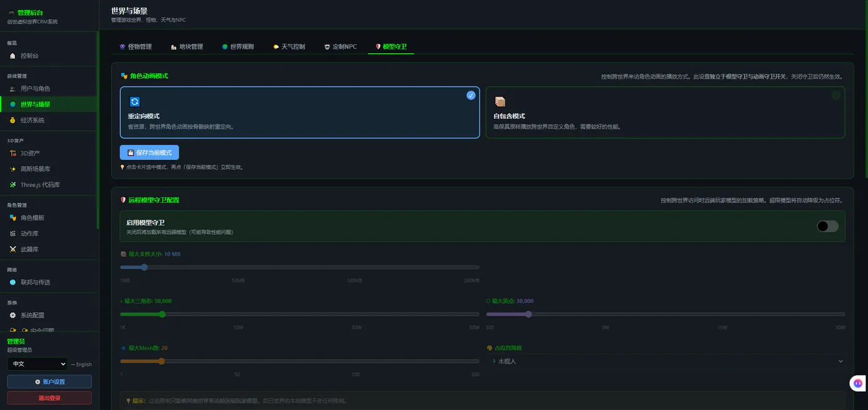Click the 武器库 crossed swords icon

[x=12, y=250]
